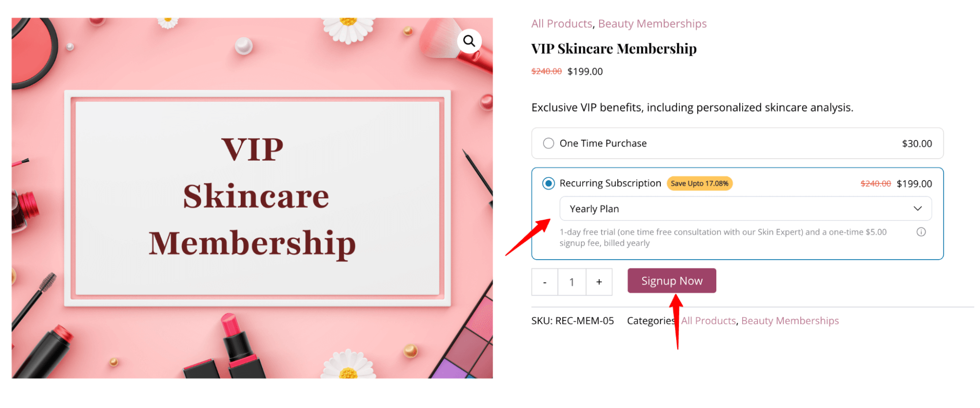Click the chevron on the Yearly Plan selector
Image resolution: width=980 pixels, height=408 pixels.
918,208
